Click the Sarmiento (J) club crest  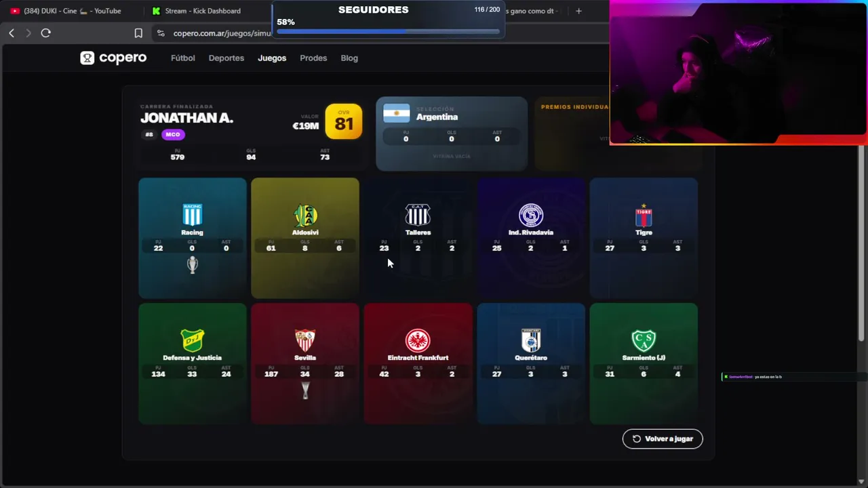(644, 340)
